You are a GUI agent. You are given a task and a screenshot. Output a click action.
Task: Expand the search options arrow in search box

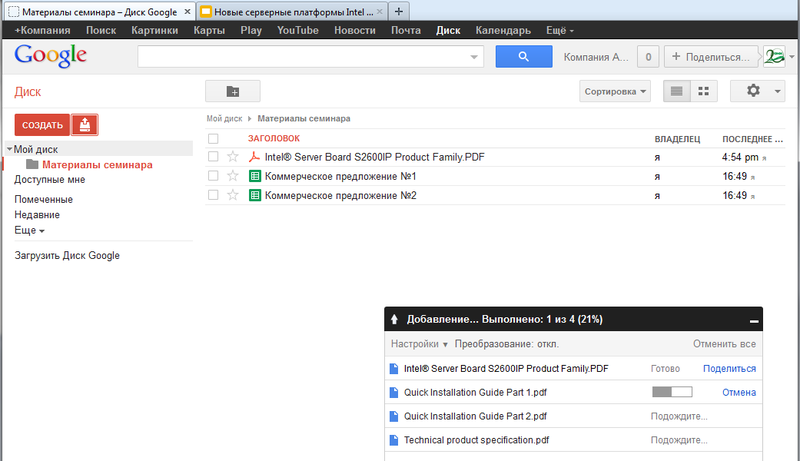[x=474, y=57]
